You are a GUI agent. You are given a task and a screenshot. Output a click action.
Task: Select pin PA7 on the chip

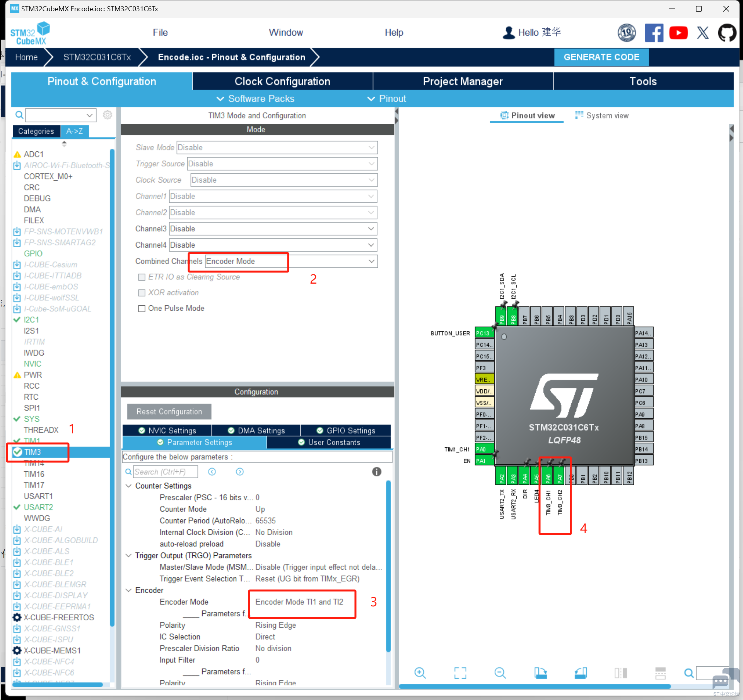tap(560, 475)
